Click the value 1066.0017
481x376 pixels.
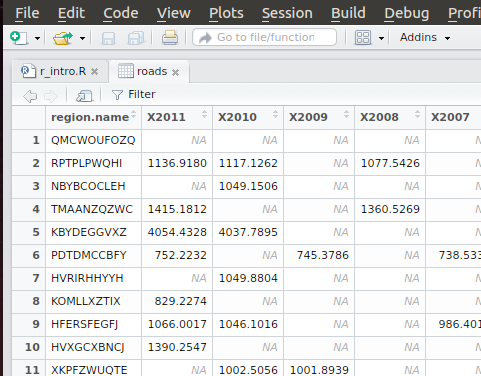177,324
